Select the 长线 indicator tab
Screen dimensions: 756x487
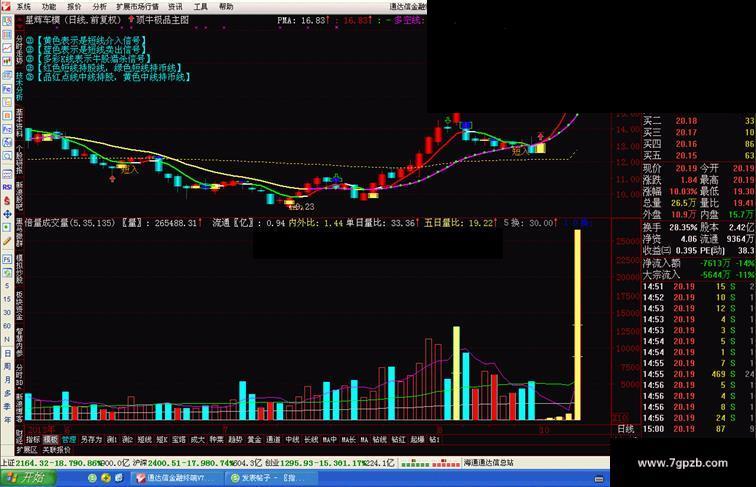click(310, 440)
